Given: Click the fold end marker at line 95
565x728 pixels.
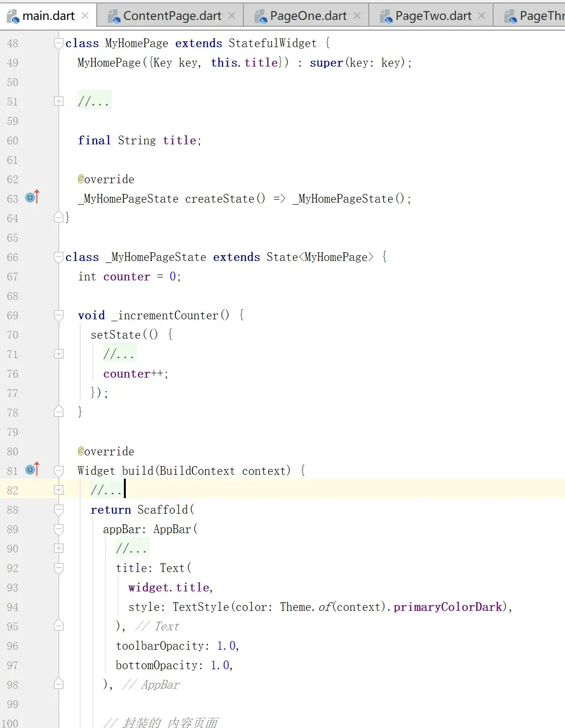Looking at the screenshot, I should tap(59, 625).
